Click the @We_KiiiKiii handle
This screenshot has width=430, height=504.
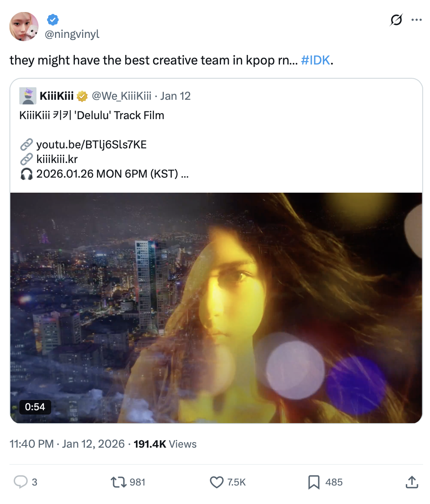(121, 96)
